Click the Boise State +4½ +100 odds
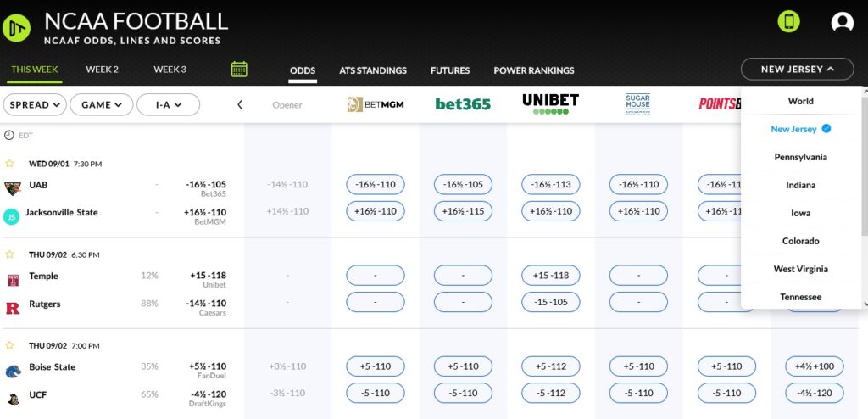Screen dimensions: 868x419 click(x=815, y=366)
